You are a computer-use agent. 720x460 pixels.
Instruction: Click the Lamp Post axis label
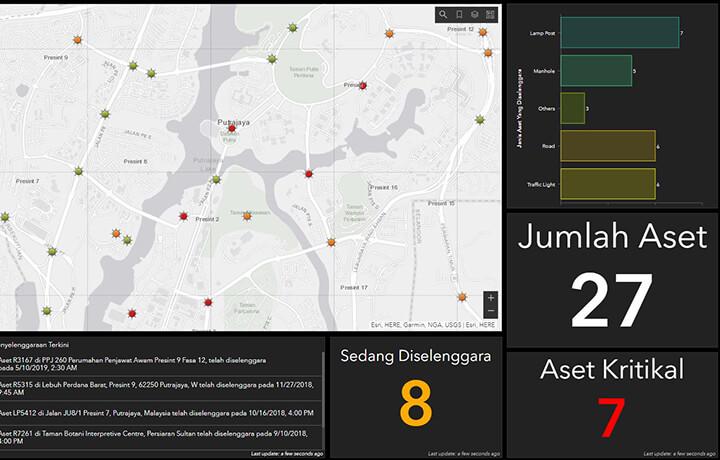click(542, 33)
